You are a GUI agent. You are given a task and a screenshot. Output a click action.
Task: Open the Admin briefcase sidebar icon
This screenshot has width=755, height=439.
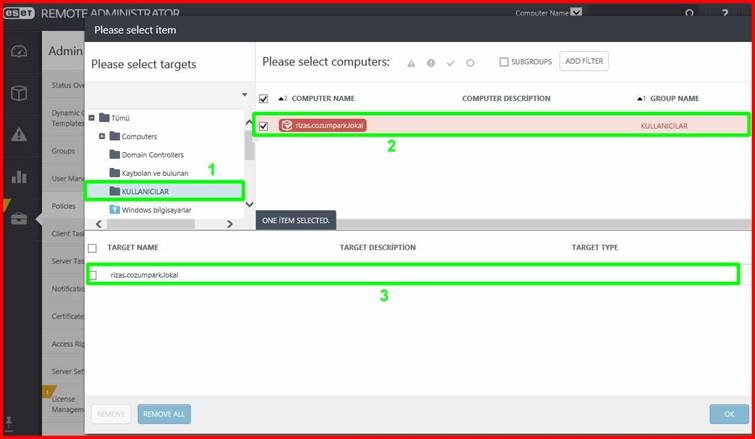(x=19, y=219)
